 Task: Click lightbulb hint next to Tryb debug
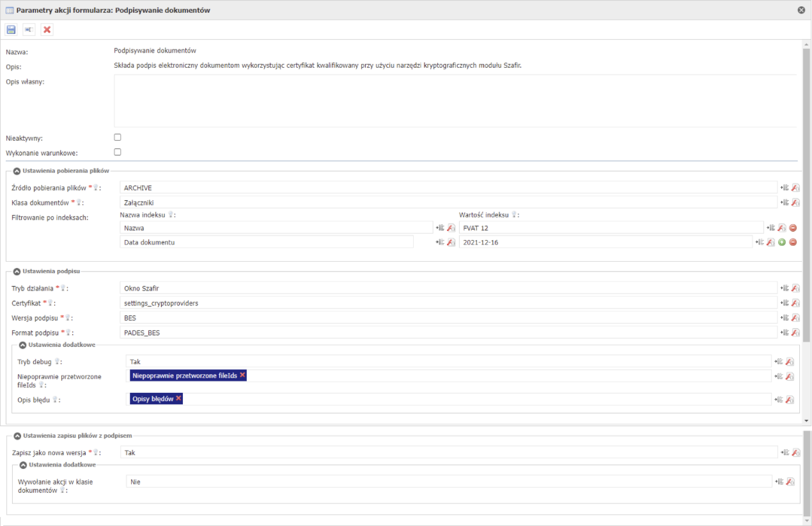point(57,362)
